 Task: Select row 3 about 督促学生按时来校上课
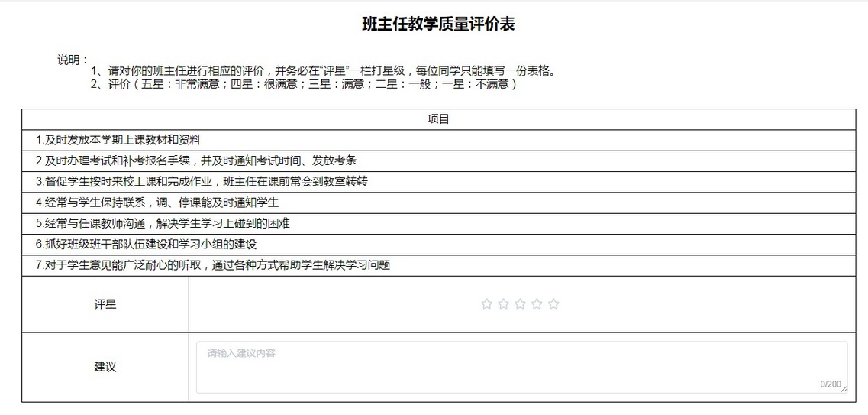[202, 182]
